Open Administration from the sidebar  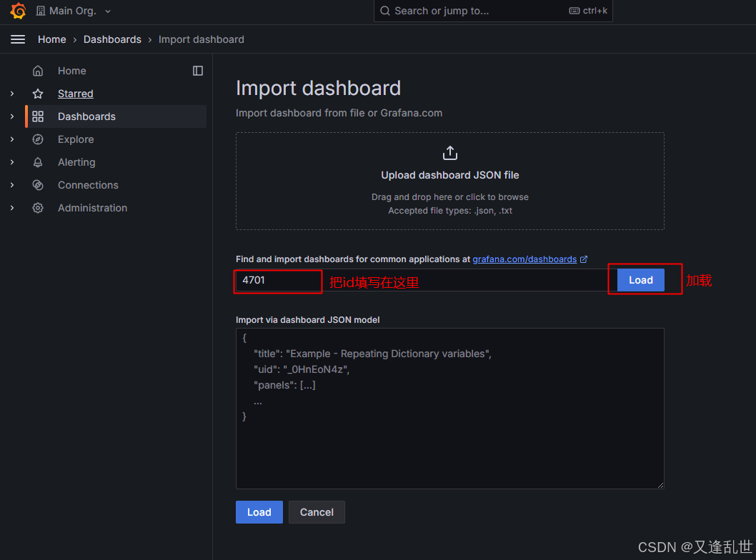pos(93,208)
